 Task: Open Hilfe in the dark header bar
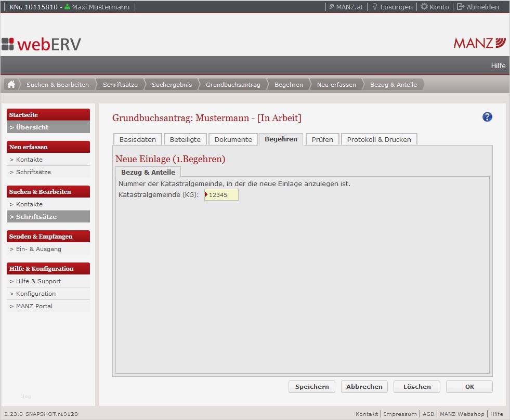point(498,65)
